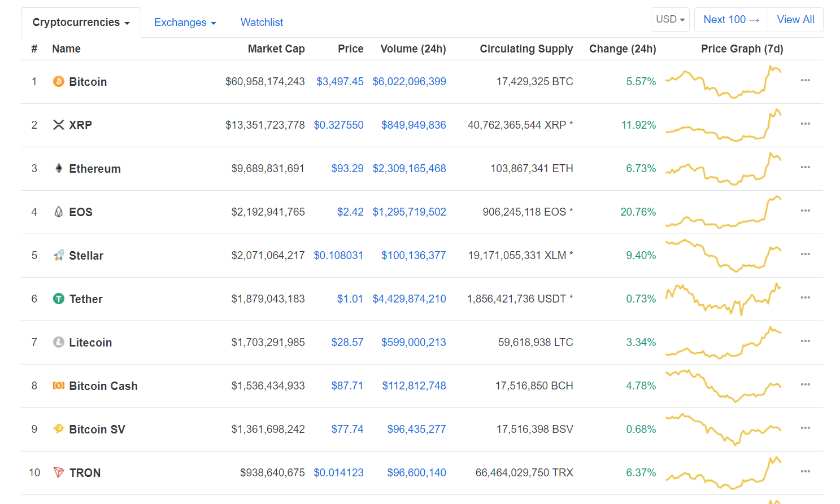Open the Tether name link
840x504 pixels.
pos(86,299)
